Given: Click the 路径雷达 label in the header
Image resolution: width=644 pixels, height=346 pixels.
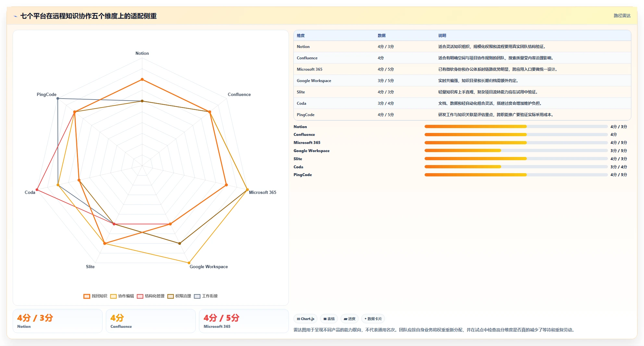Looking at the screenshot, I should click(622, 16).
